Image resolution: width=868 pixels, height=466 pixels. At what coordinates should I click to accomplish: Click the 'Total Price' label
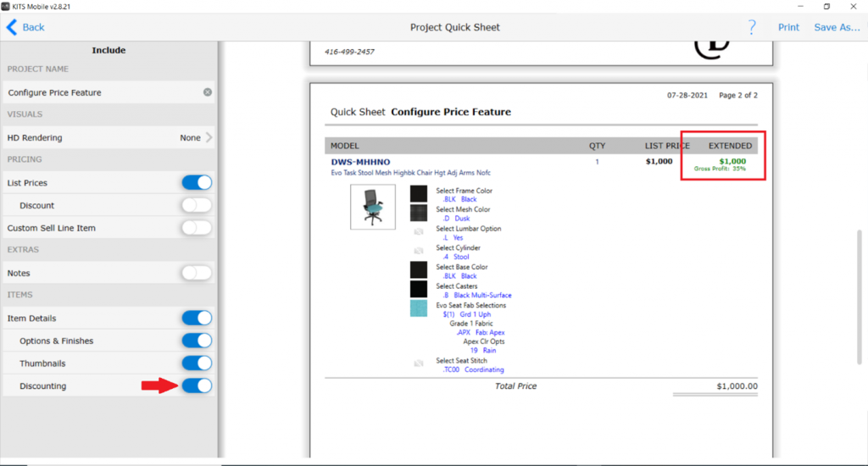[515, 386]
